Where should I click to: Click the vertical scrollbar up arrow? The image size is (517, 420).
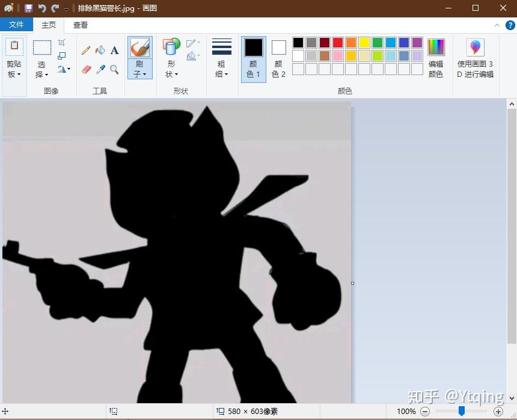512,104
